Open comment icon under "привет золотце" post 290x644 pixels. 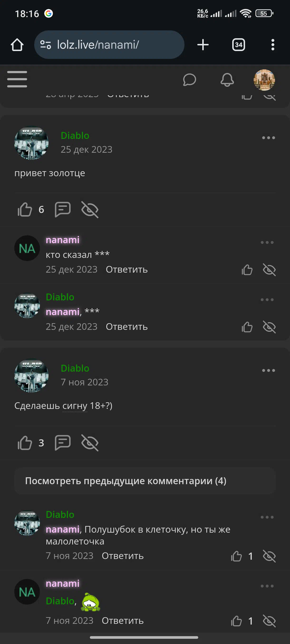(63, 209)
